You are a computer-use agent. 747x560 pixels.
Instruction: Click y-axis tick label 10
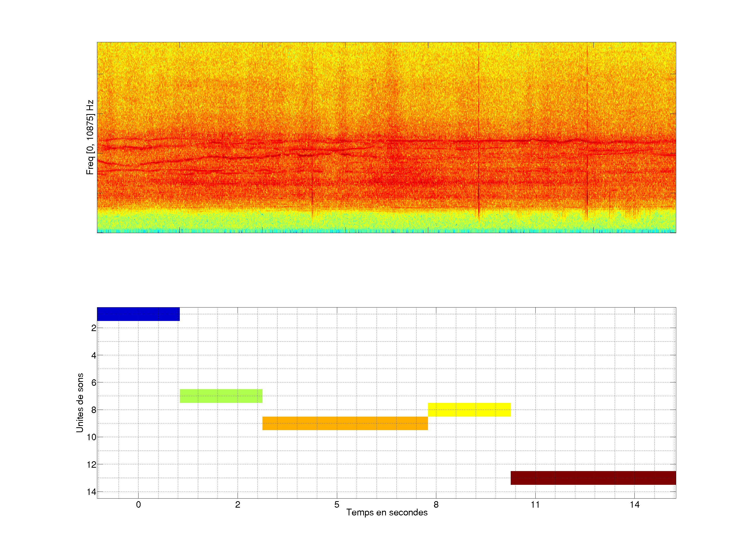coord(92,437)
